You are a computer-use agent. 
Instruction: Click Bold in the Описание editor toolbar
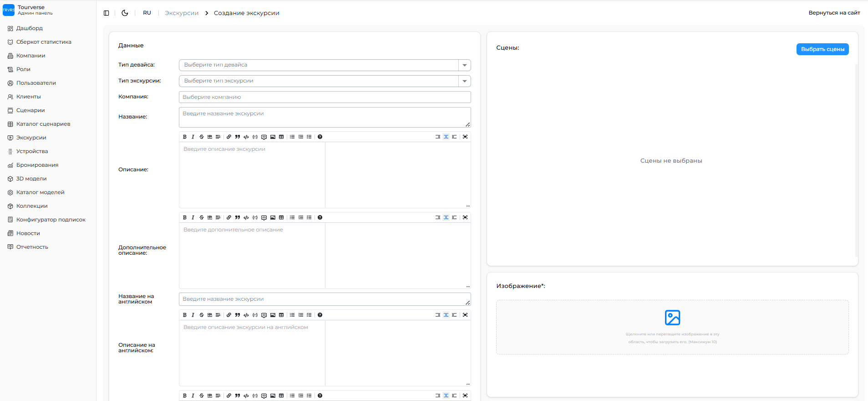coord(185,137)
